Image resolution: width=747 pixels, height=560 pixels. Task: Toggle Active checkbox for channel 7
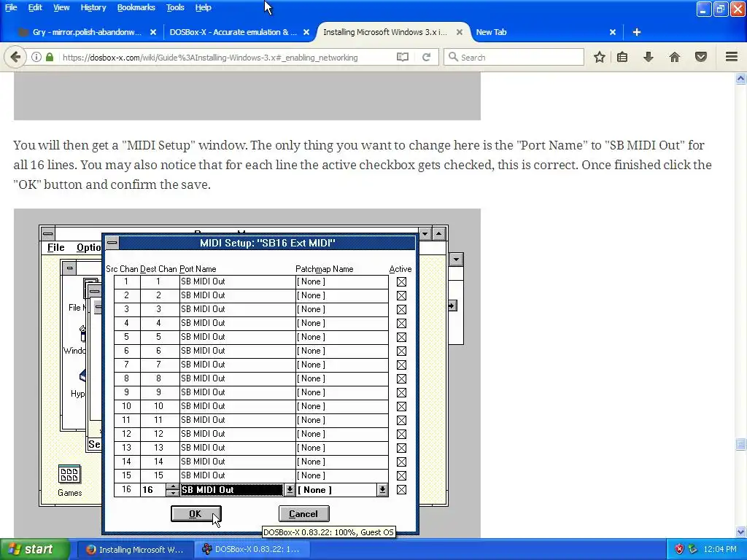(x=402, y=365)
